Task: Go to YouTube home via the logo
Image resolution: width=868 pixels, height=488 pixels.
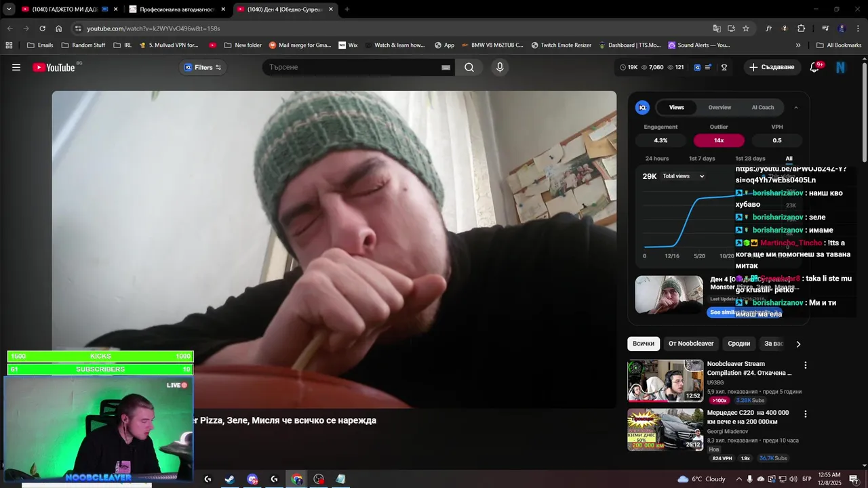Action: click(x=54, y=67)
